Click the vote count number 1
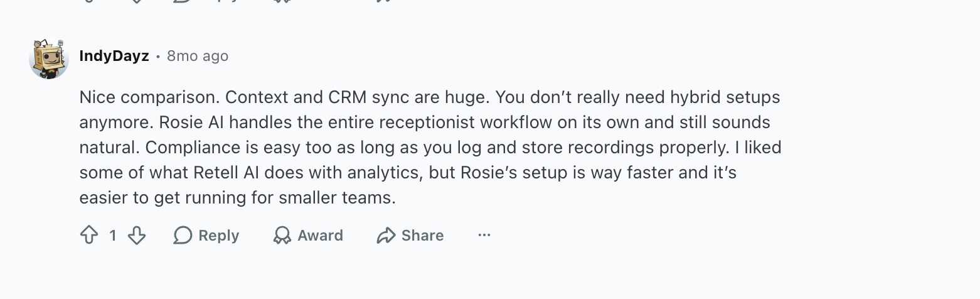980x299 pixels. [113, 236]
